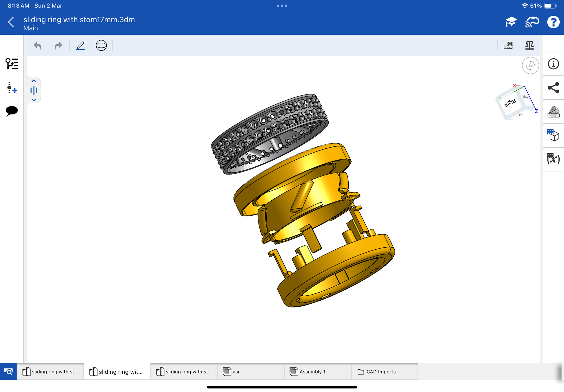Collapse the panel with up chevron
Viewport: 564px width, 392px height.
34,81
